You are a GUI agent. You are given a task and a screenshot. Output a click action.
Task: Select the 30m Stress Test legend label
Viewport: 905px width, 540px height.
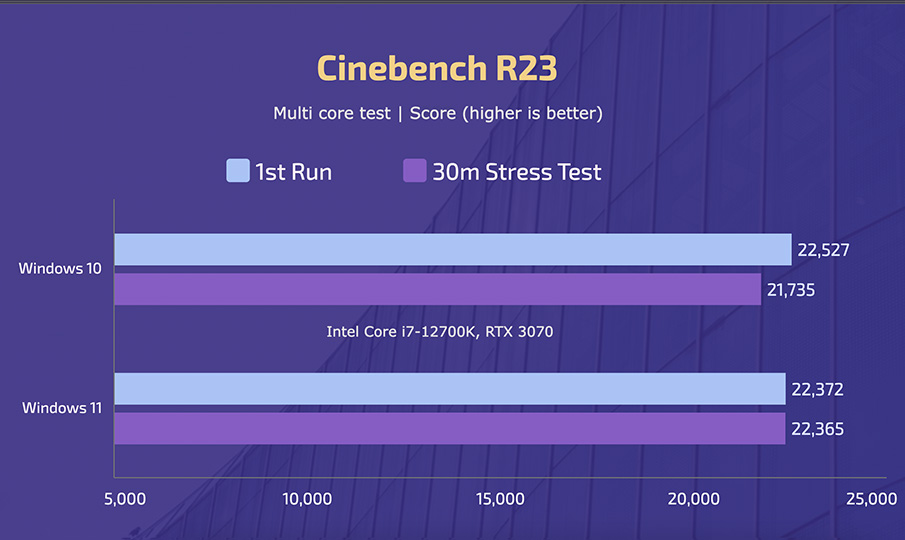(x=517, y=172)
